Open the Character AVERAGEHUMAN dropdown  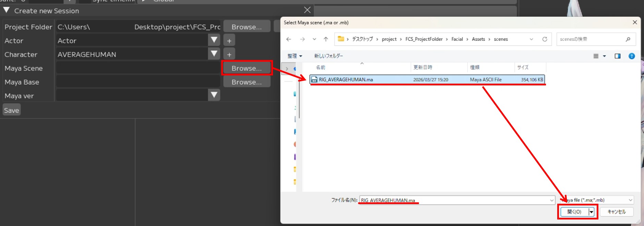coord(214,54)
